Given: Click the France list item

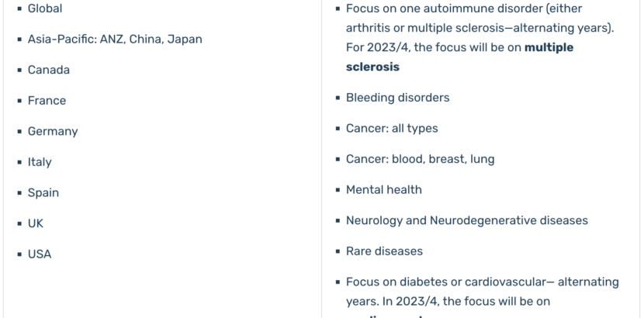Looking at the screenshot, I should 47,101.
